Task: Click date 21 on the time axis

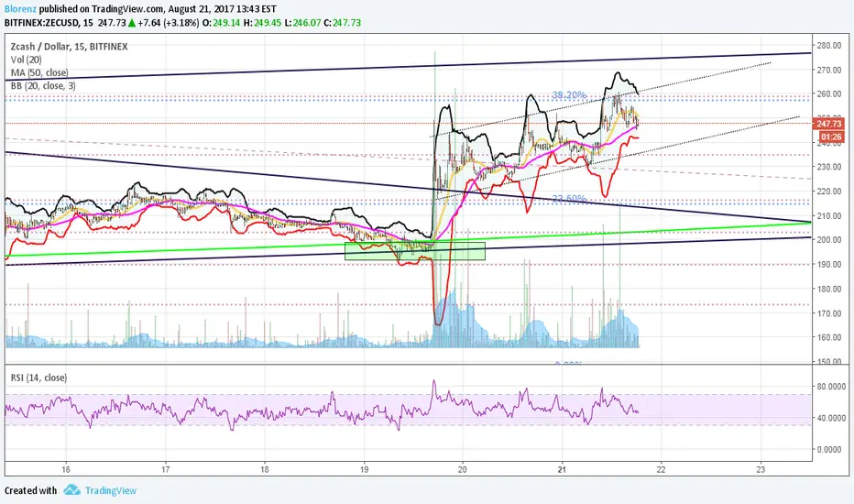Action: pyautogui.click(x=562, y=469)
